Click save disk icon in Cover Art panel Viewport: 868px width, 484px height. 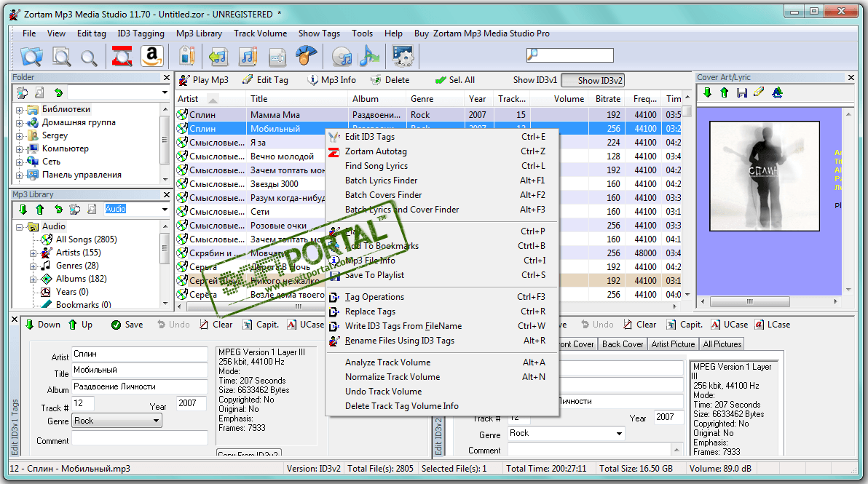pyautogui.click(x=742, y=92)
